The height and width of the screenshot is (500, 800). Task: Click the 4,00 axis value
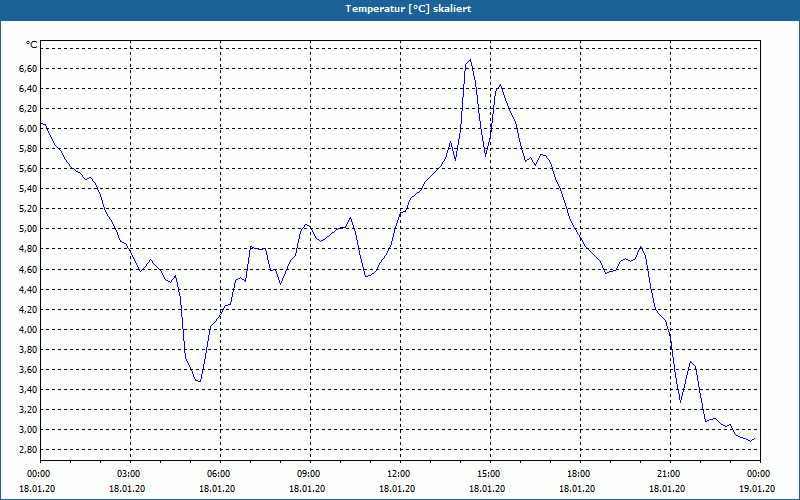pyautogui.click(x=28, y=330)
